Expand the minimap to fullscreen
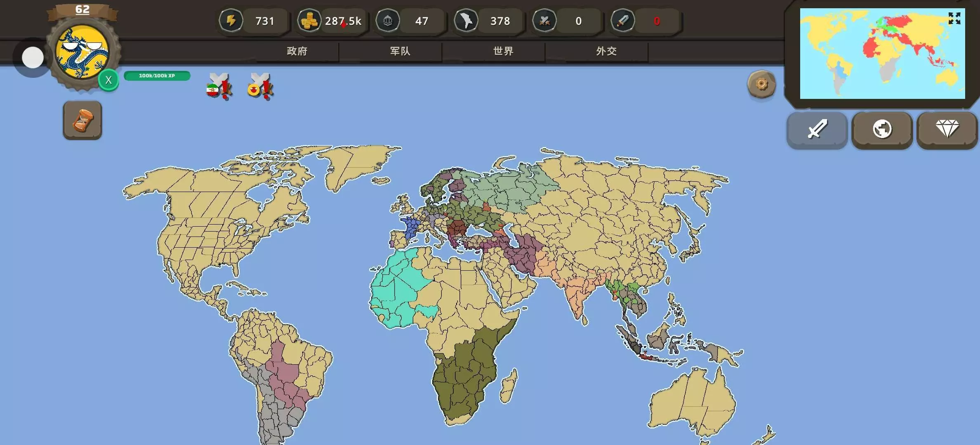The width and height of the screenshot is (980, 445). (954, 18)
